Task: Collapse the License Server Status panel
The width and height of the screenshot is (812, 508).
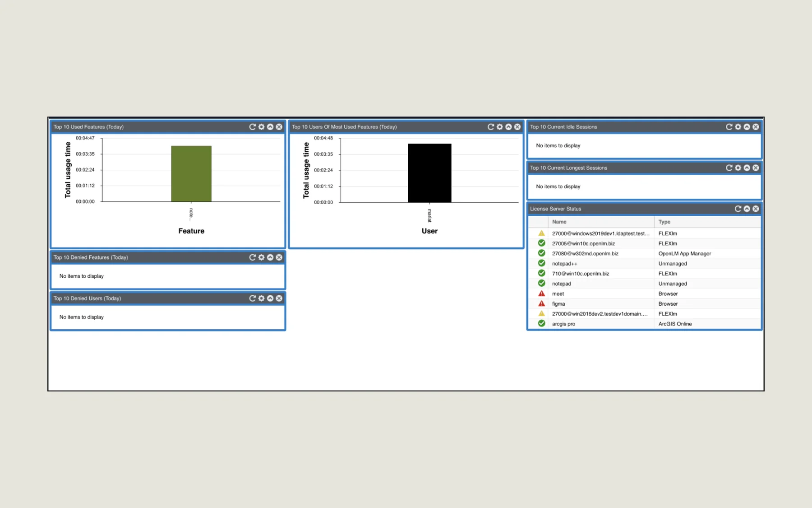Action: click(x=747, y=209)
